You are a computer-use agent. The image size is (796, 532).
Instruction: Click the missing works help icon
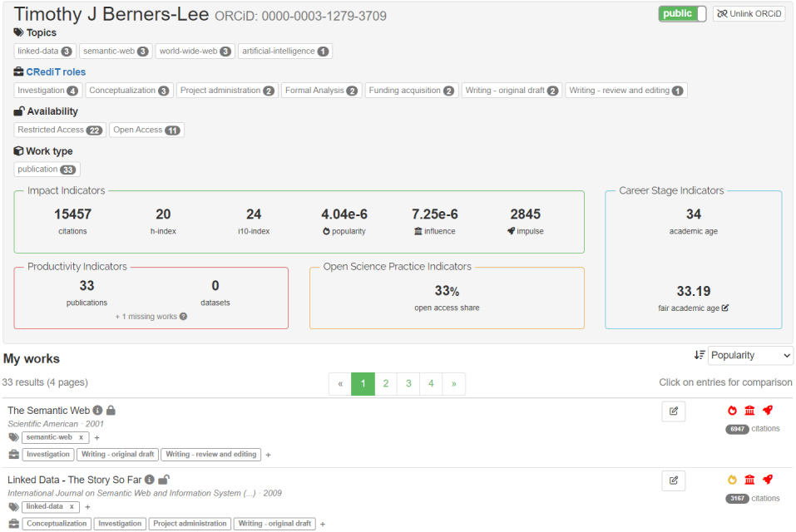(x=183, y=317)
